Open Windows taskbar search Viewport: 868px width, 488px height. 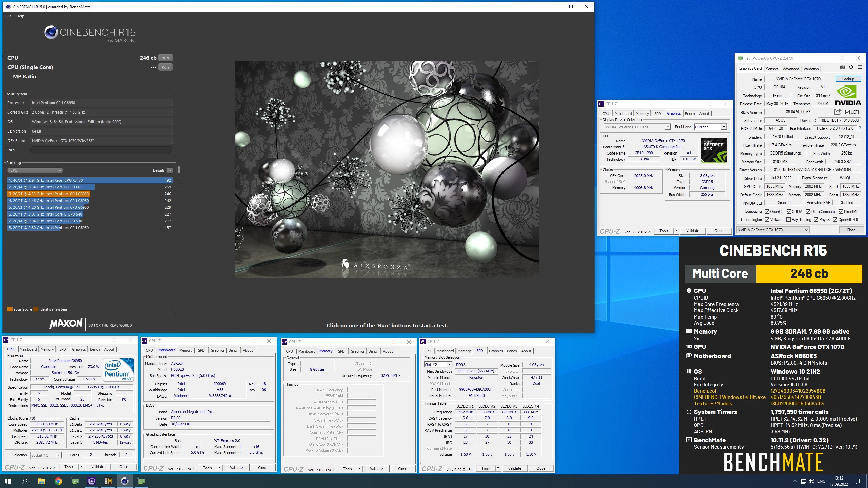click(x=24, y=481)
